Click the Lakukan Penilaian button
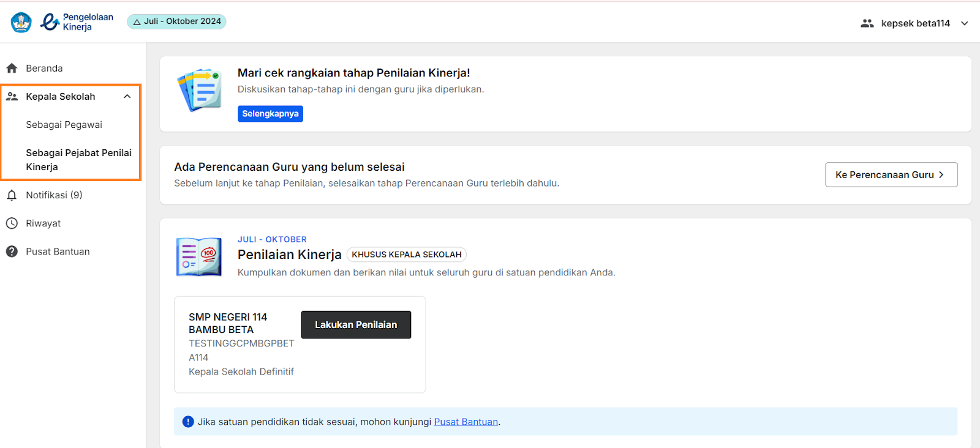Viewport: 980px width, 448px height. tap(356, 325)
